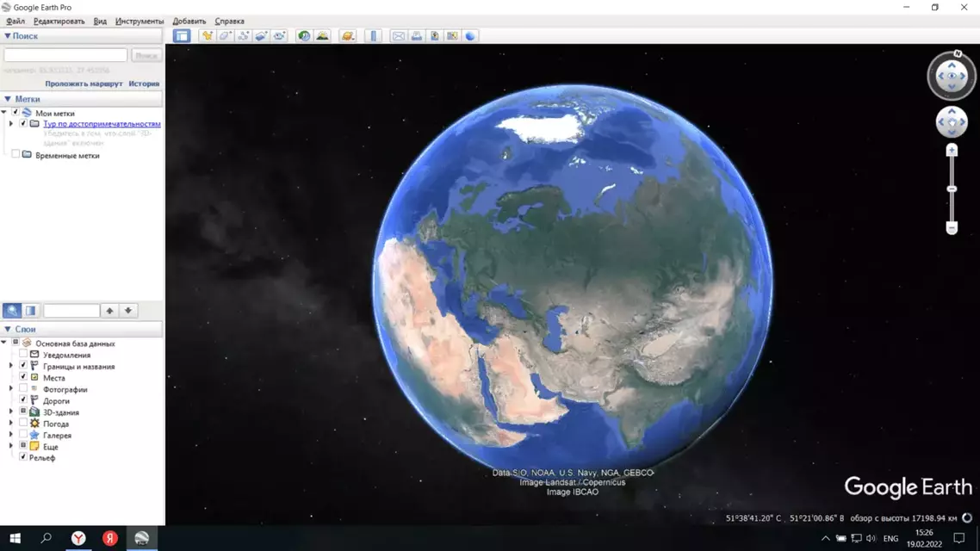Viewport: 980px width, 551px height.
Task: Add a polygon using the toolbar
Action: coord(225,35)
